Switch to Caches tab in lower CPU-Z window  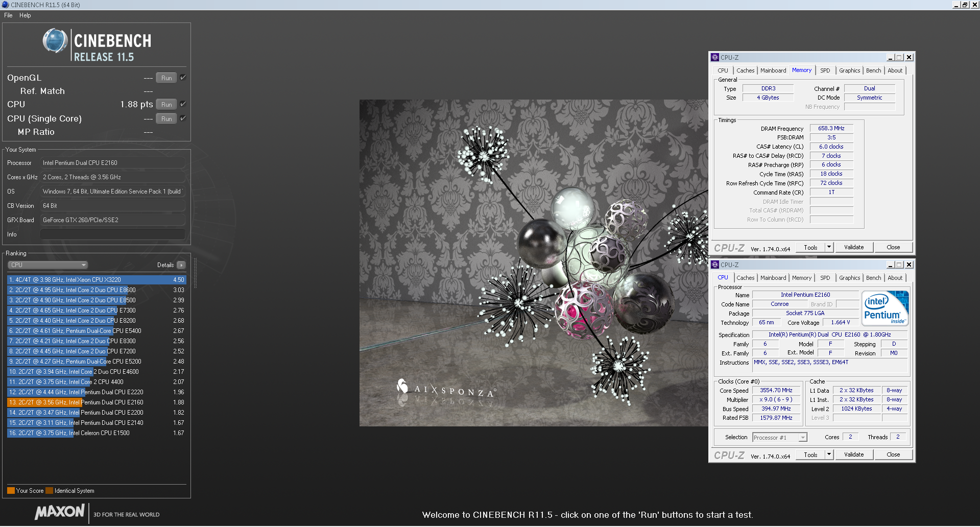click(x=745, y=278)
